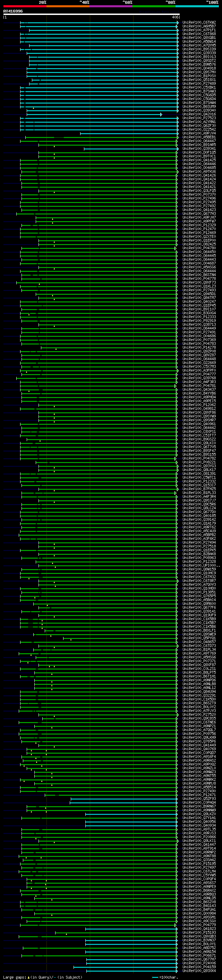Select UniRef100_B1PL33 label
Image resolution: width=222 pixels, height=980 pixels.
click(x=199, y=493)
